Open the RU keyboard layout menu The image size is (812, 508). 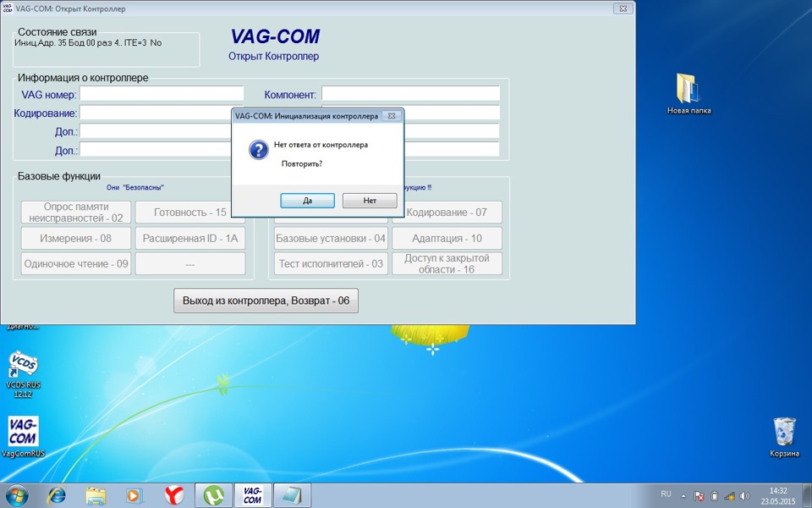[666, 494]
